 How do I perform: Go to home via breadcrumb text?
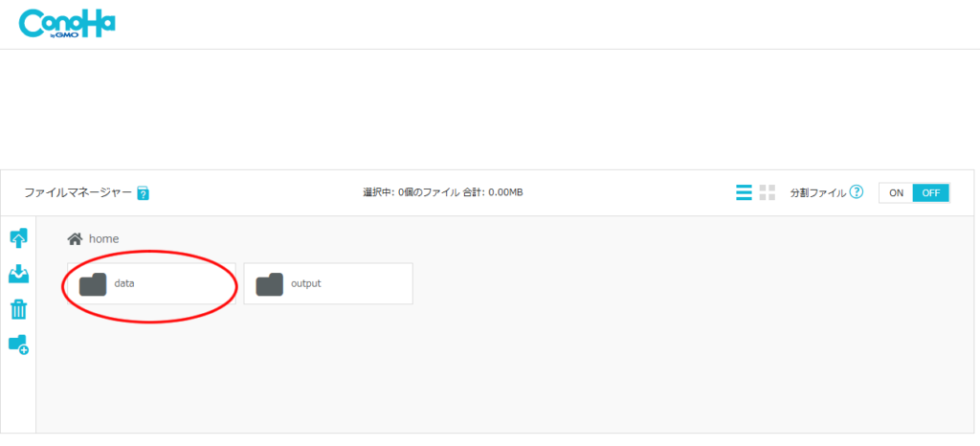click(x=103, y=239)
